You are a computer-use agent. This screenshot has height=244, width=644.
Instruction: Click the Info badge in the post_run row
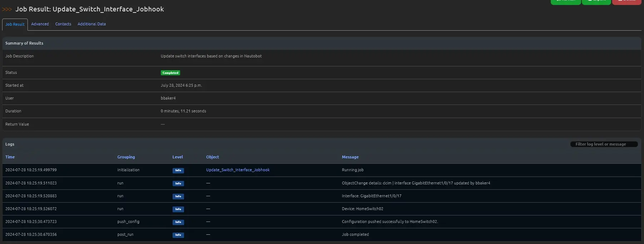coord(178,235)
